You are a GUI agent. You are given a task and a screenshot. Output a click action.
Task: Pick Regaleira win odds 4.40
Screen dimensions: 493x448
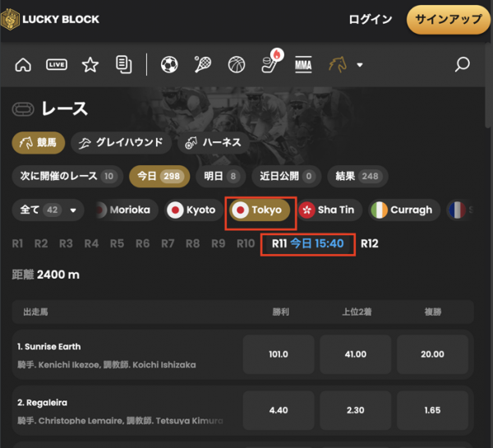pos(279,410)
